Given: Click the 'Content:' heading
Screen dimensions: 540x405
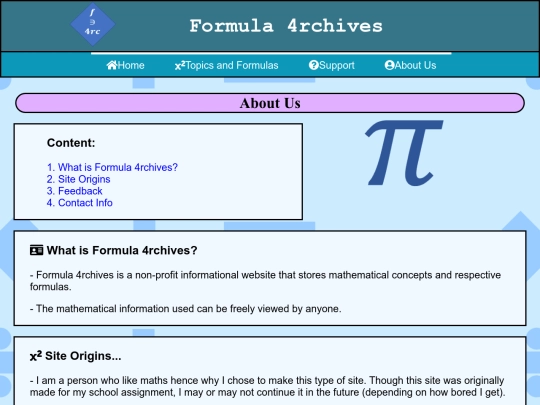Looking at the screenshot, I should [x=71, y=143].
